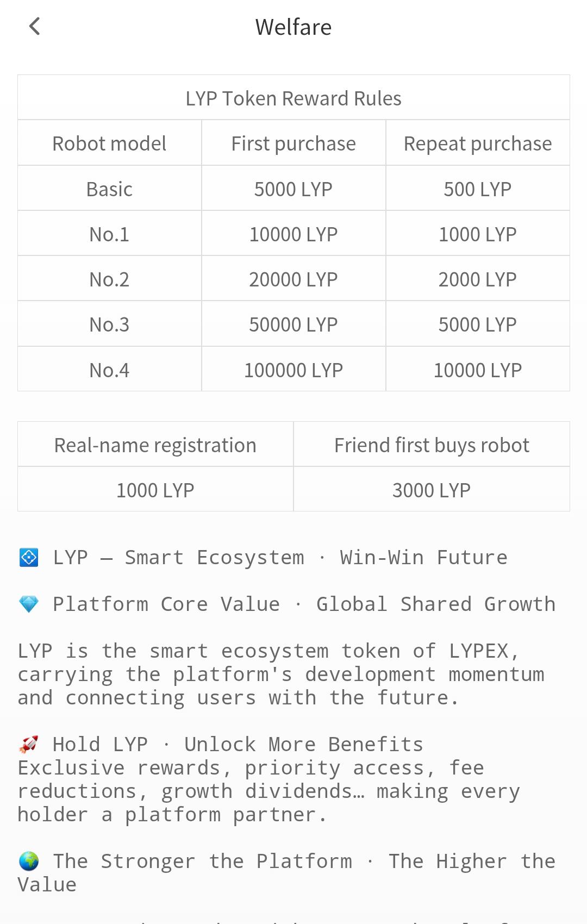This screenshot has width=587, height=924.
Task: Tap the back arrow to leave Welfare page
Action: [34, 26]
